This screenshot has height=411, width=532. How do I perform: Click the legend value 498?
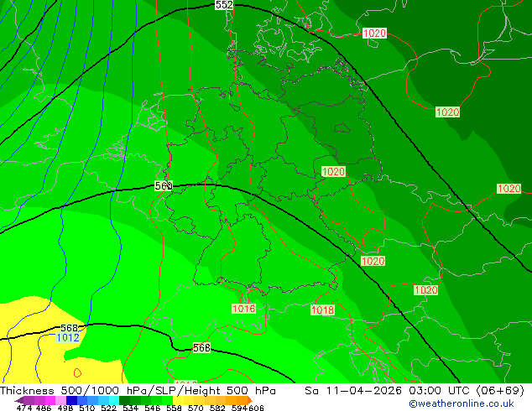65,408
